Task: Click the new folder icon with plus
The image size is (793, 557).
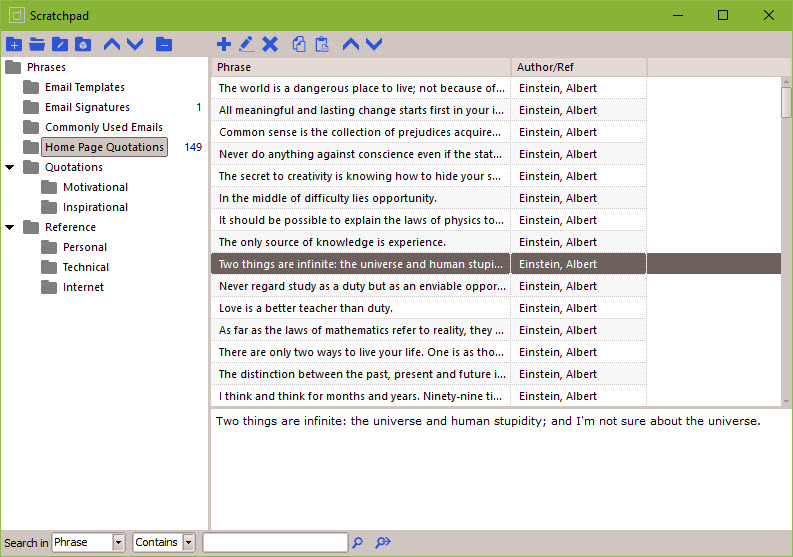Action: (14, 45)
